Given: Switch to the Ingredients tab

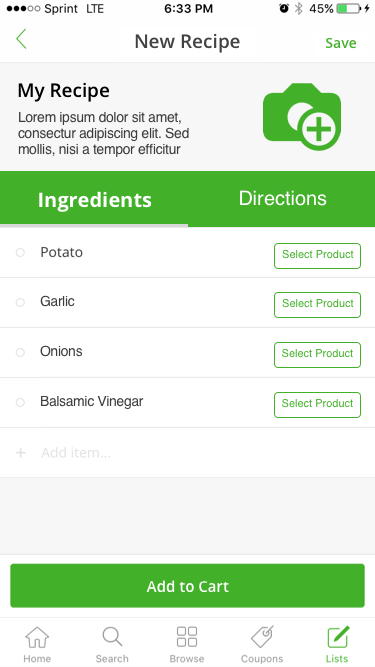Looking at the screenshot, I should [x=94, y=200].
